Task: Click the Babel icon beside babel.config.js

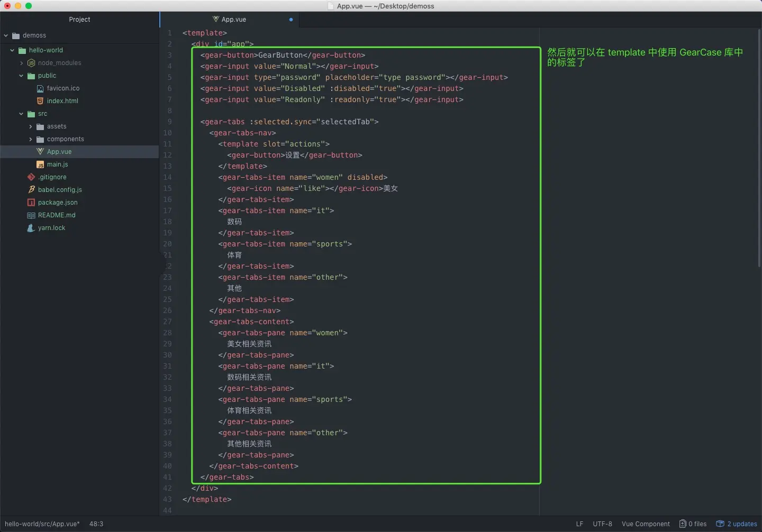Action: [x=31, y=190]
